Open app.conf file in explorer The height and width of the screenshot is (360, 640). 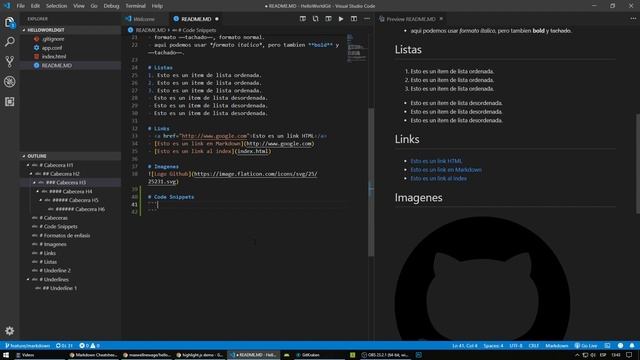pos(70,48)
